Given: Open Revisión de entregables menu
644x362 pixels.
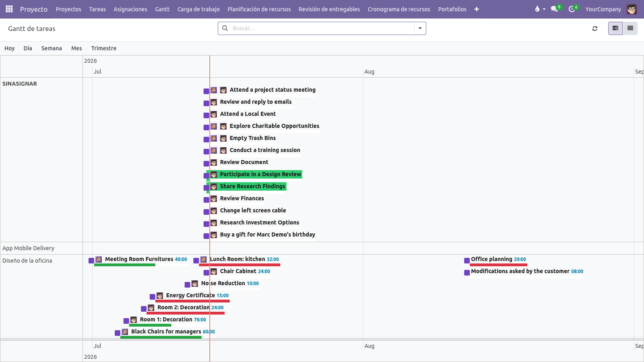Looking at the screenshot, I should [329, 9].
